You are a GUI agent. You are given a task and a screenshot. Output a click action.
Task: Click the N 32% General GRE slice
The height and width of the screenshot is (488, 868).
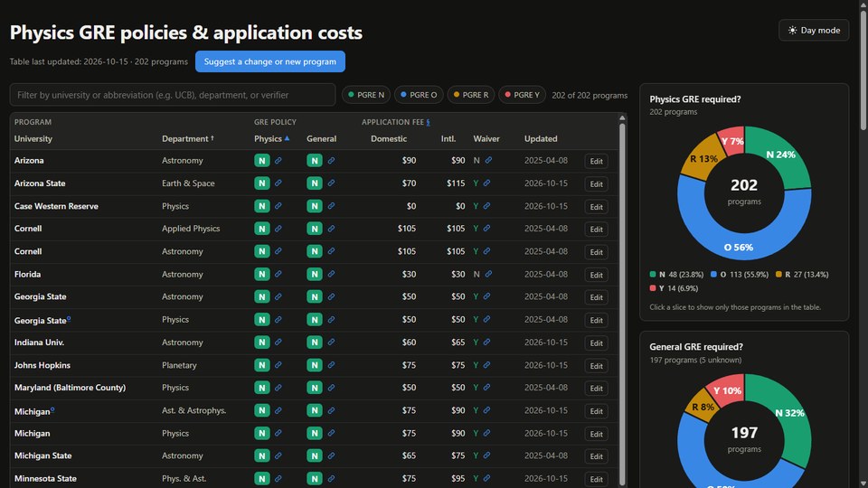[x=789, y=413]
